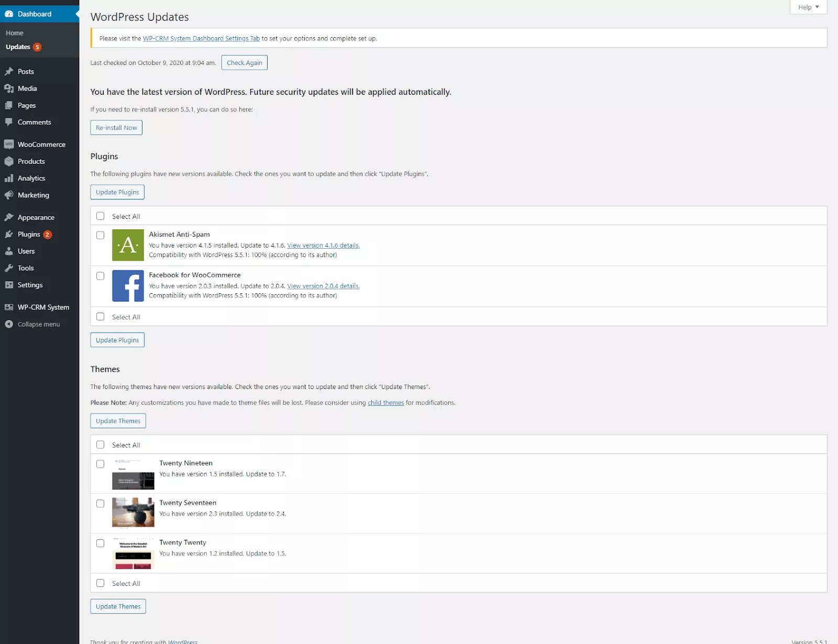Click the Updates count badge 5

pyautogui.click(x=37, y=47)
